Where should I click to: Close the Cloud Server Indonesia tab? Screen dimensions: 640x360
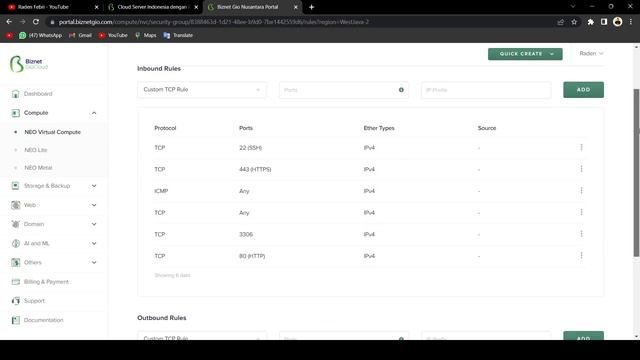pyautogui.click(x=196, y=7)
